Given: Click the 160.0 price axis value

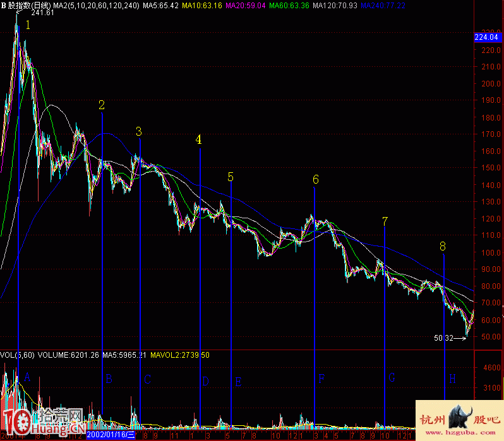Looking at the screenshot, I should [x=491, y=151].
